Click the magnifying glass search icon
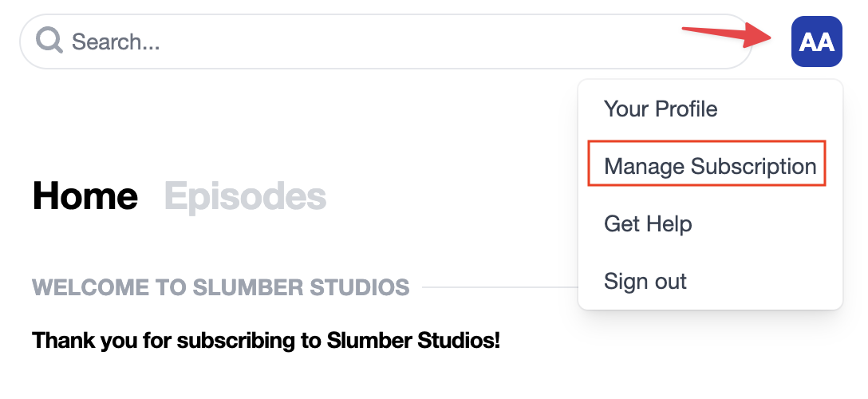This screenshot has width=868, height=399. (x=49, y=40)
